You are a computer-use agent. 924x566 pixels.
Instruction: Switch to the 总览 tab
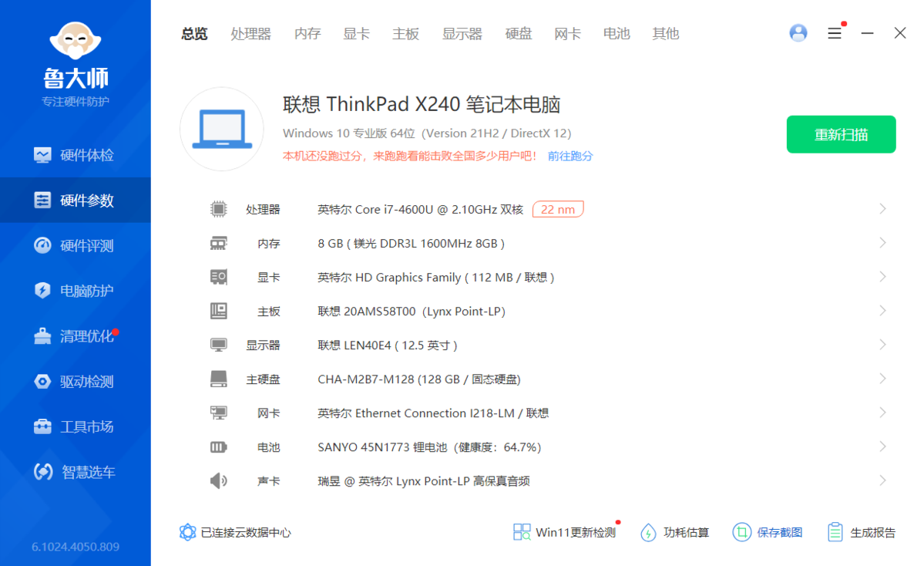point(194,34)
